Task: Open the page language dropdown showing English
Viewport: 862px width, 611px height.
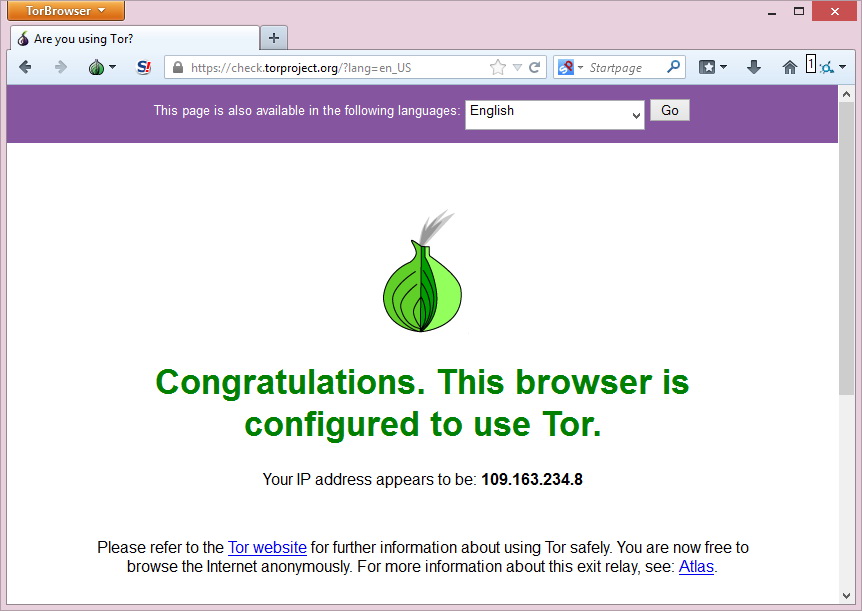Action: (x=555, y=114)
